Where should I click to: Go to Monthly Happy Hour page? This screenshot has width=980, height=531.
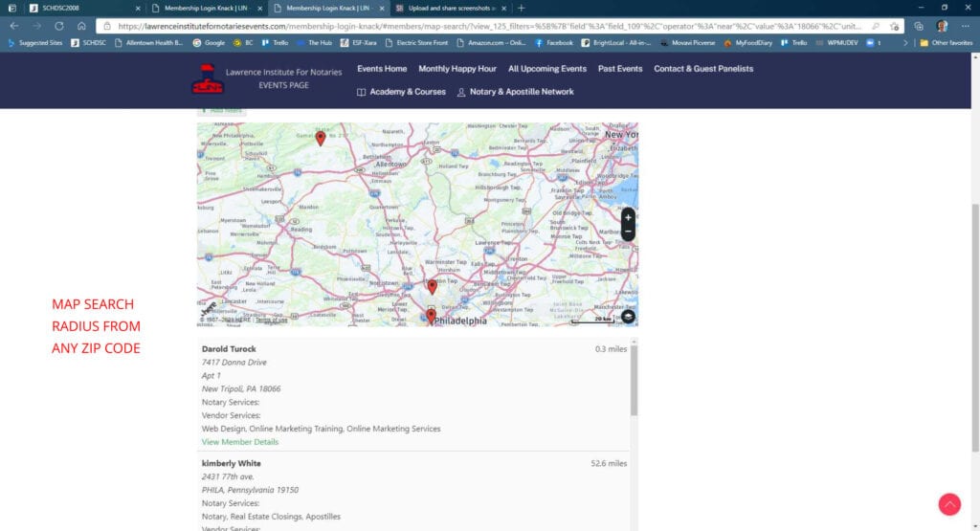[457, 69]
